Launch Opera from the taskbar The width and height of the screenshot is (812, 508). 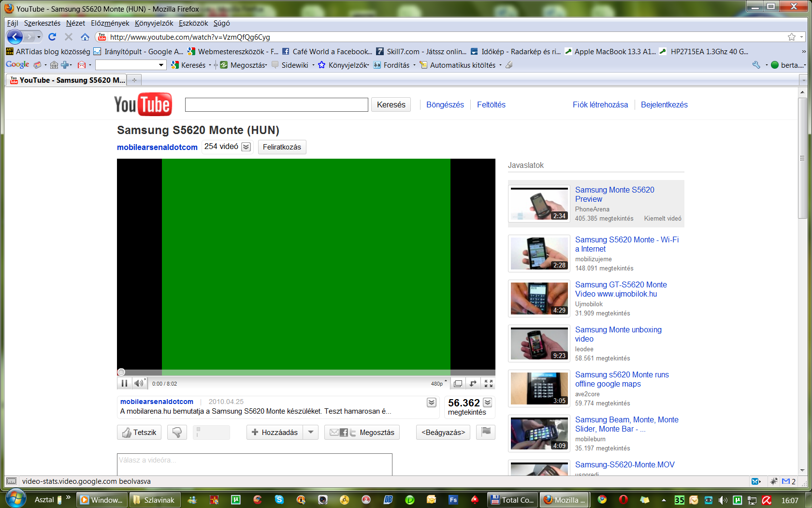coord(623,500)
